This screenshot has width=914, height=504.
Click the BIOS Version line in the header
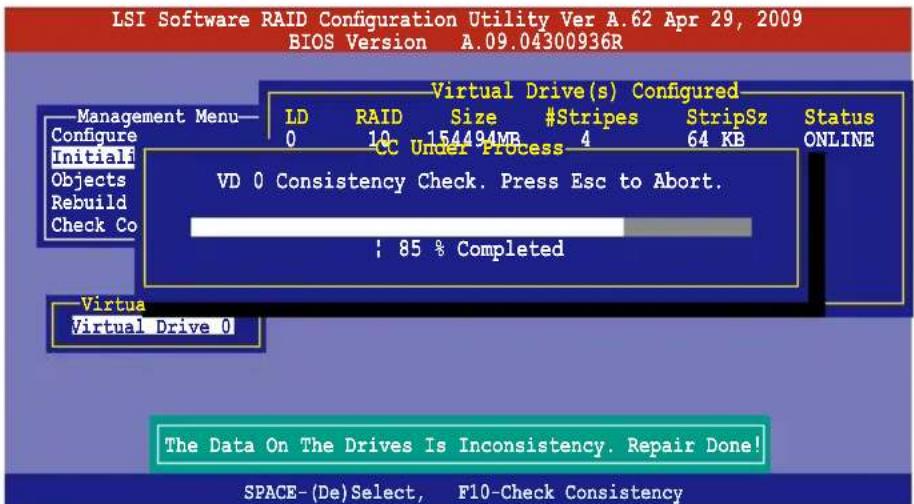tap(455, 42)
